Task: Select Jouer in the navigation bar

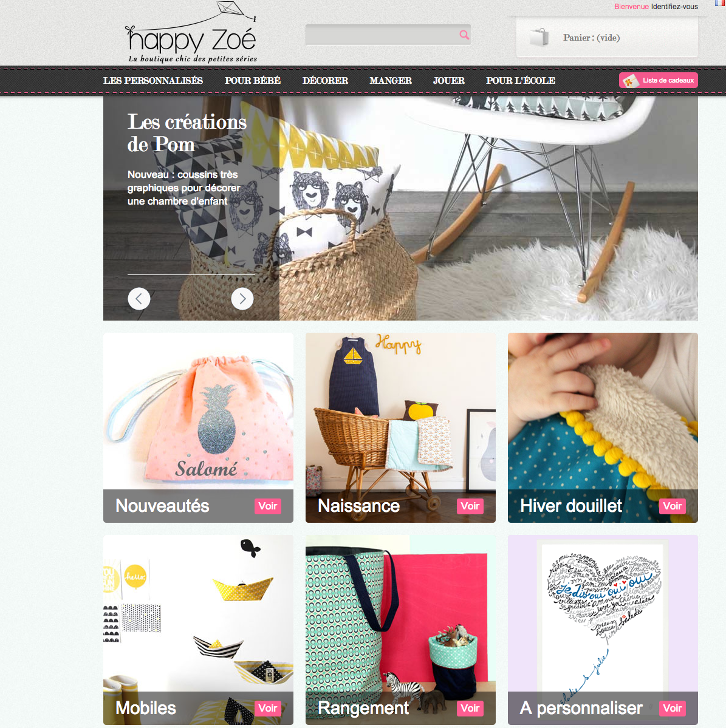Action: pos(449,81)
